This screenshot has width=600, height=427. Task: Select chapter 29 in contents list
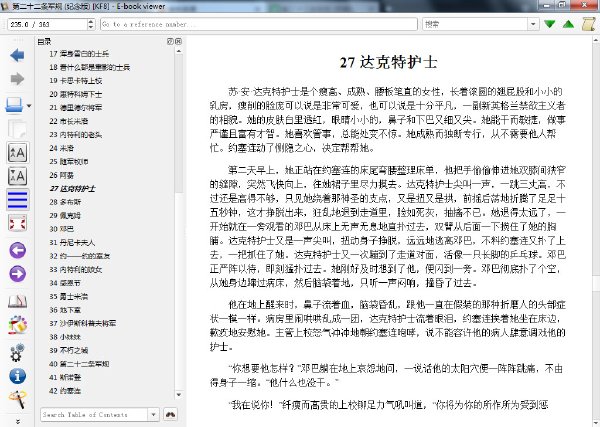tap(65, 215)
